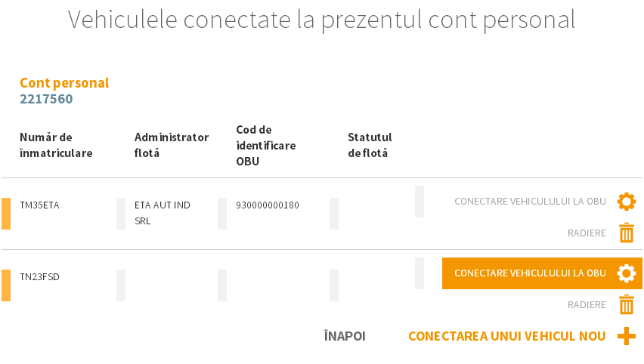Click the OBU code 930000000180
Image resolution: width=644 pixels, height=364 pixels.
[x=268, y=205]
